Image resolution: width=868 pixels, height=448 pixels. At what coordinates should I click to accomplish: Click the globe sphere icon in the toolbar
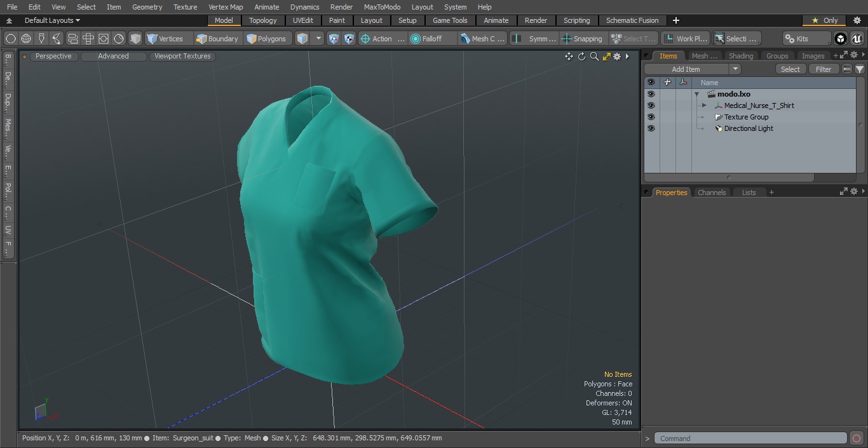(x=26, y=39)
